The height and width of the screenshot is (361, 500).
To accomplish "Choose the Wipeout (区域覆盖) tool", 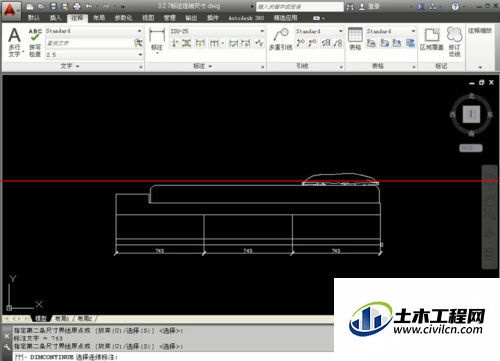I will click(x=432, y=39).
